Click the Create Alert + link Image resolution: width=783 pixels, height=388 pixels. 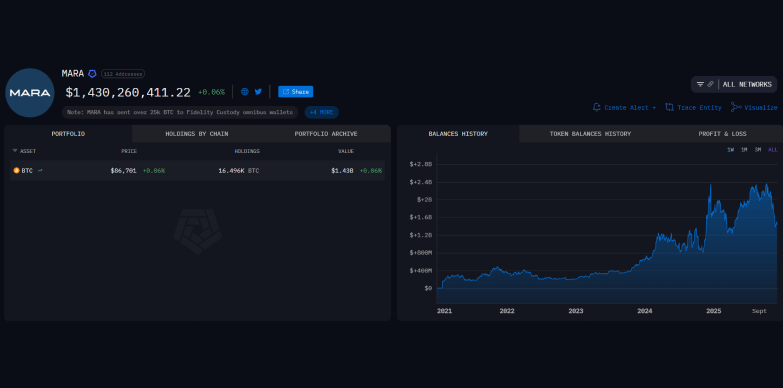pos(630,107)
